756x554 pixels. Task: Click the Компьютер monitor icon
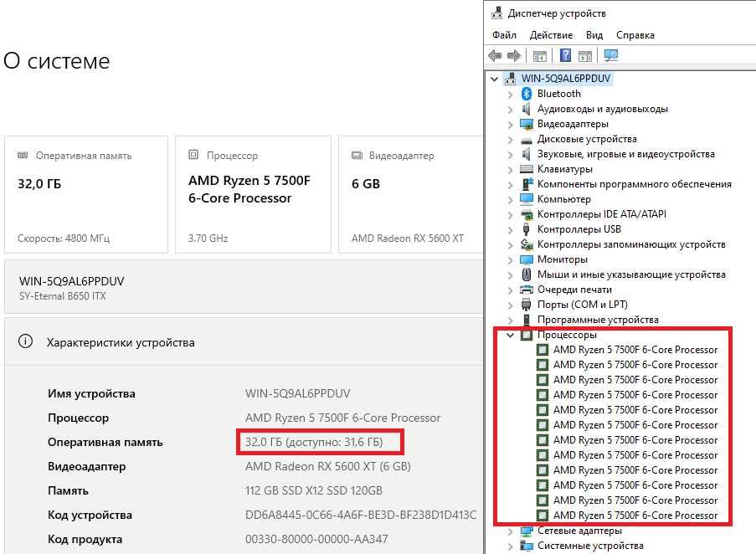527,199
